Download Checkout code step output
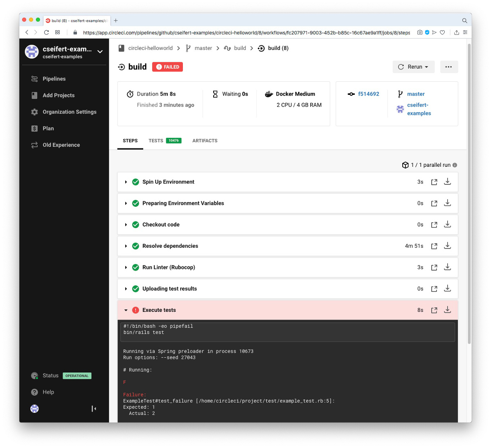The width and height of the screenshot is (491, 448). [448, 224]
